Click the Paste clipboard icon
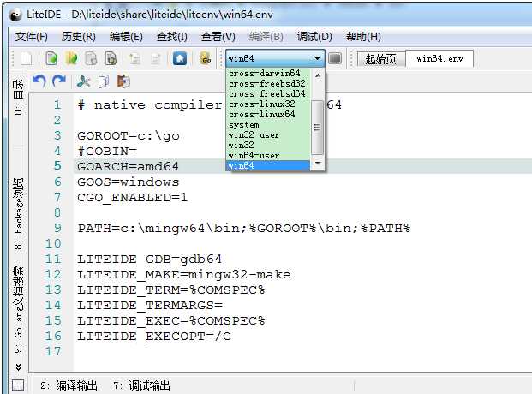This screenshot has width=532, height=394. (123, 81)
